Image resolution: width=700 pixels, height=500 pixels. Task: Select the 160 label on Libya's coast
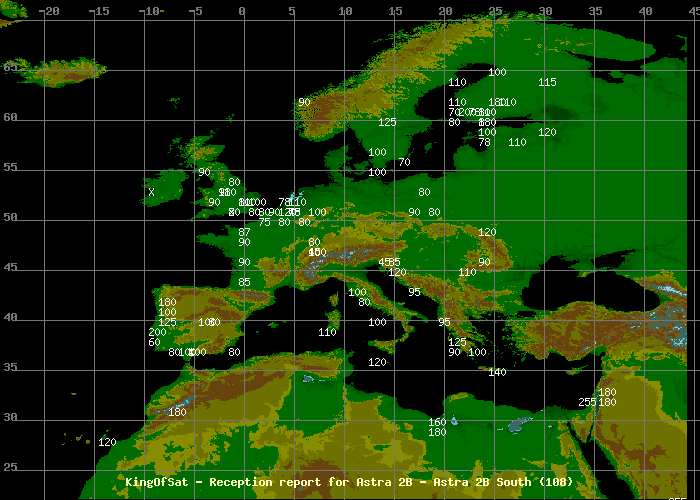pyautogui.click(x=437, y=422)
